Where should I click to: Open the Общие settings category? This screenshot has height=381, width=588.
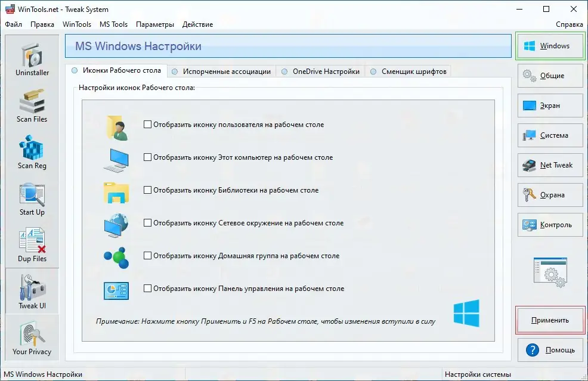point(550,76)
